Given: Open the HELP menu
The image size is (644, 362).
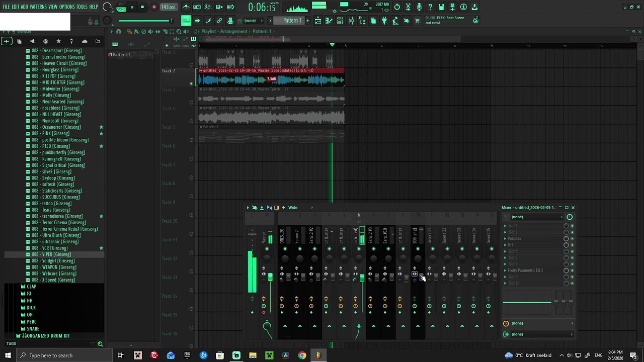Looking at the screenshot, I should [94, 7].
